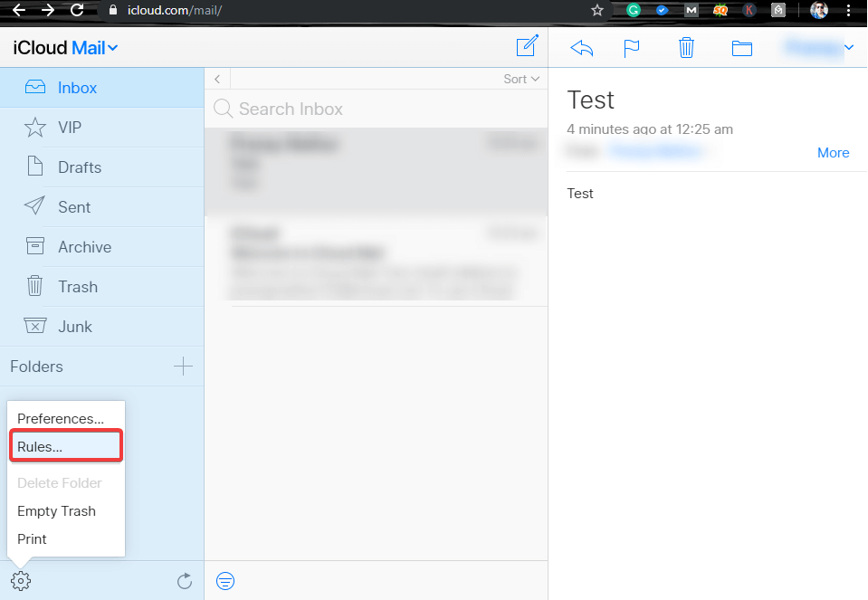Refresh the inbox message list

click(x=185, y=580)
